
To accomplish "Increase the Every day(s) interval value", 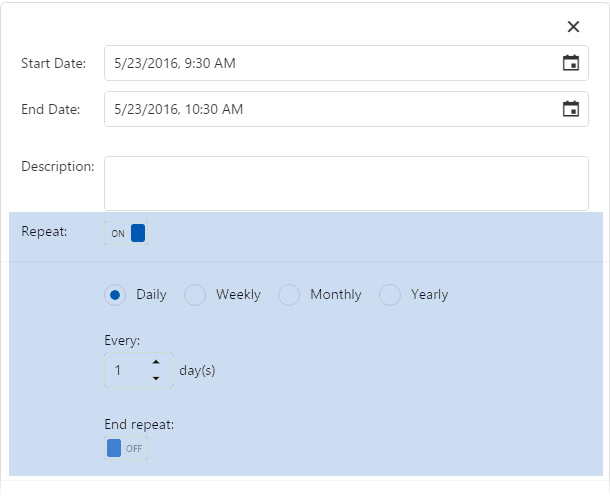I will coord(156,362).
